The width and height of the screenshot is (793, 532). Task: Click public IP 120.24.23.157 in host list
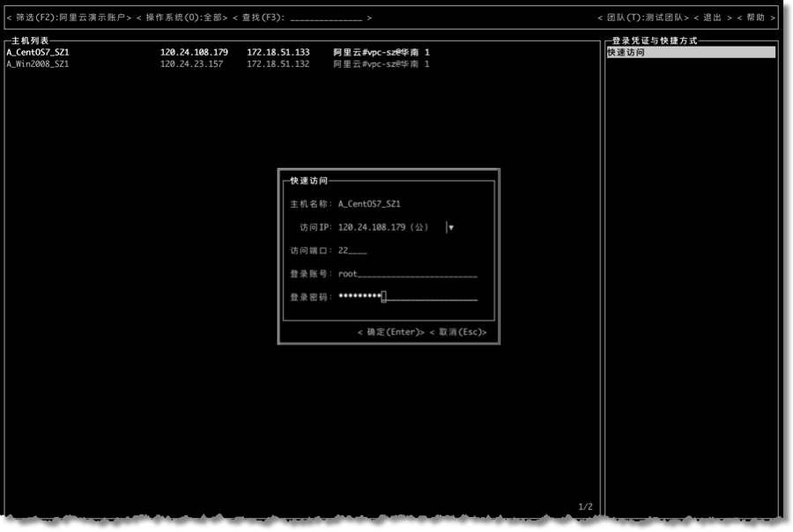(x=194, y=64)
